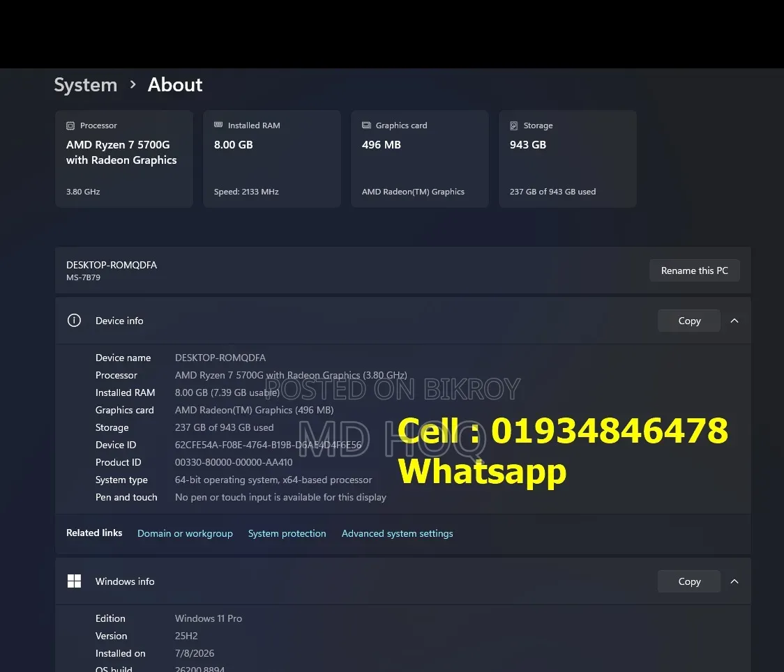Click the OS build label
Image resolution: width=784 pixels, height=672 pixels.
click(114, 669)
